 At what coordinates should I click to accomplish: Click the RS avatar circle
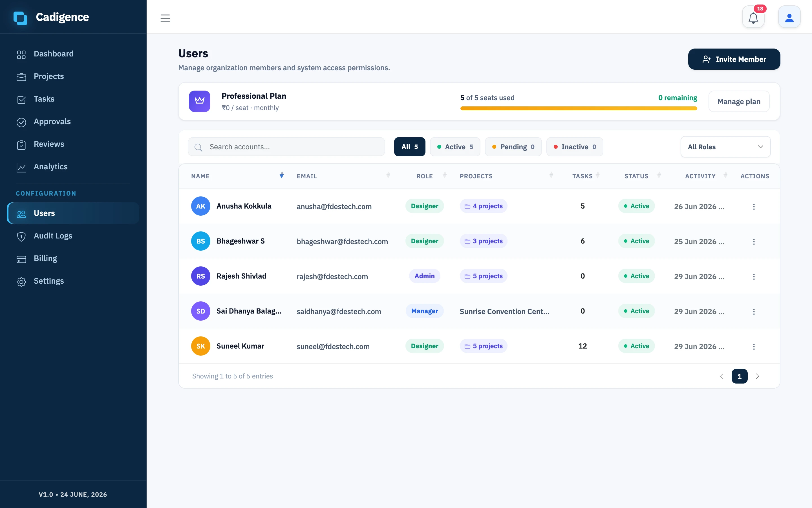[201, 276]
